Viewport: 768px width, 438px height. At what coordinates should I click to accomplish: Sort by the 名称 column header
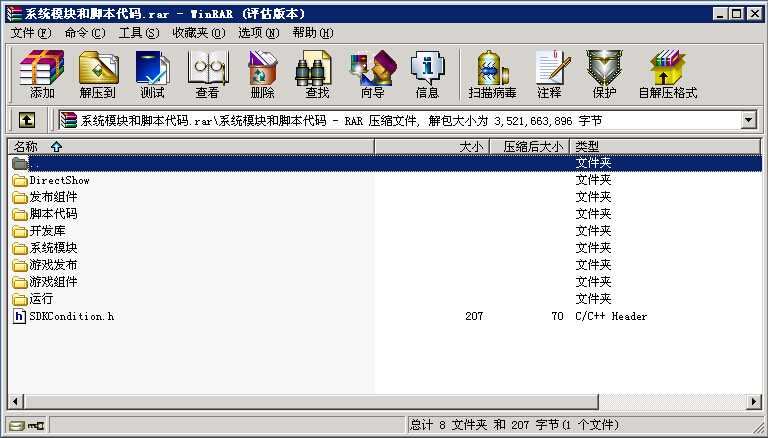pos(191,146)
